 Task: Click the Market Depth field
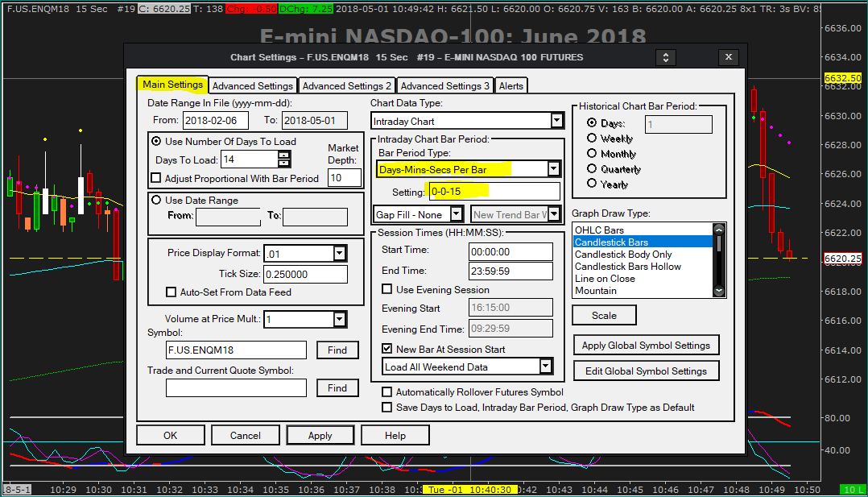[x=345, y=177]
